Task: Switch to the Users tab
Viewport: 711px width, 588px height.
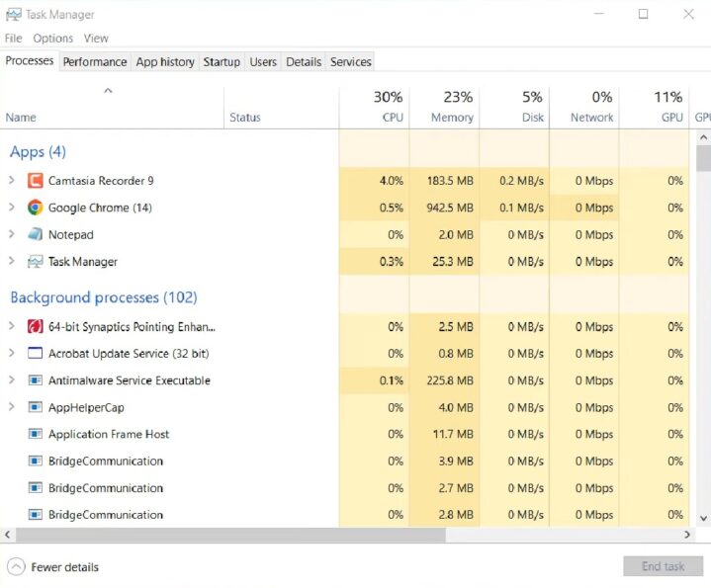Action: pyautogui.click(x=263, y=61)
